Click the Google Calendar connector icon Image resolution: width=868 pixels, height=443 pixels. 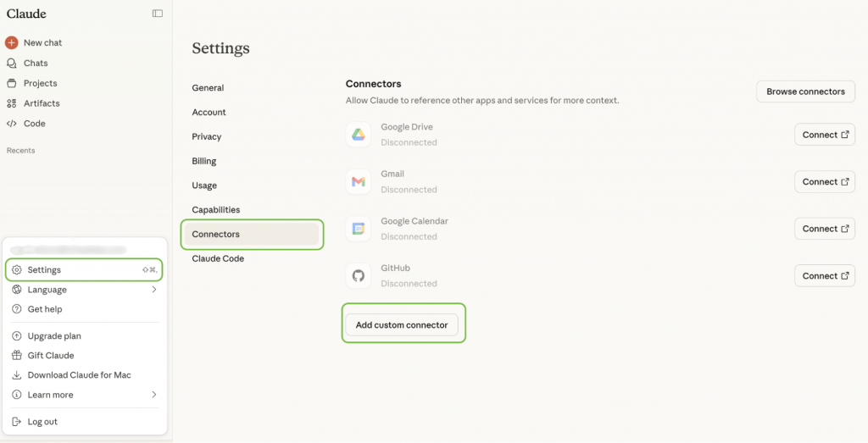359,229
